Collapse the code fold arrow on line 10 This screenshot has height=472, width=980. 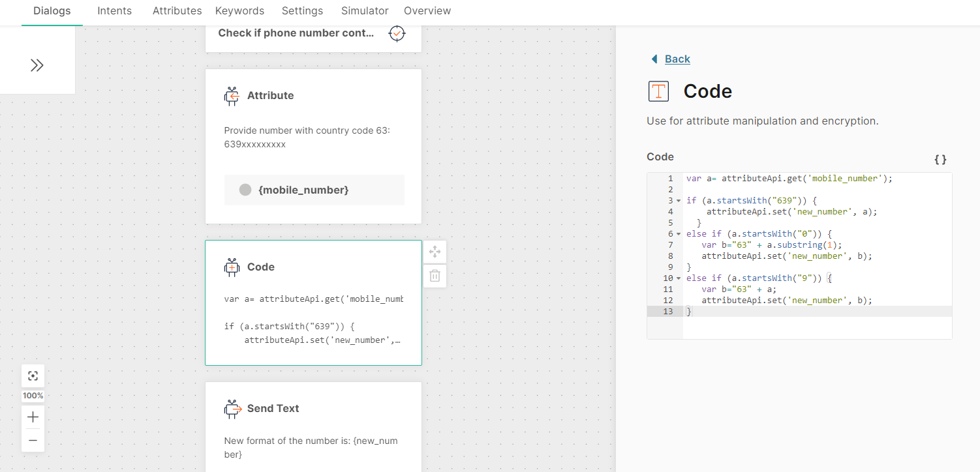[x=679, y=278]
